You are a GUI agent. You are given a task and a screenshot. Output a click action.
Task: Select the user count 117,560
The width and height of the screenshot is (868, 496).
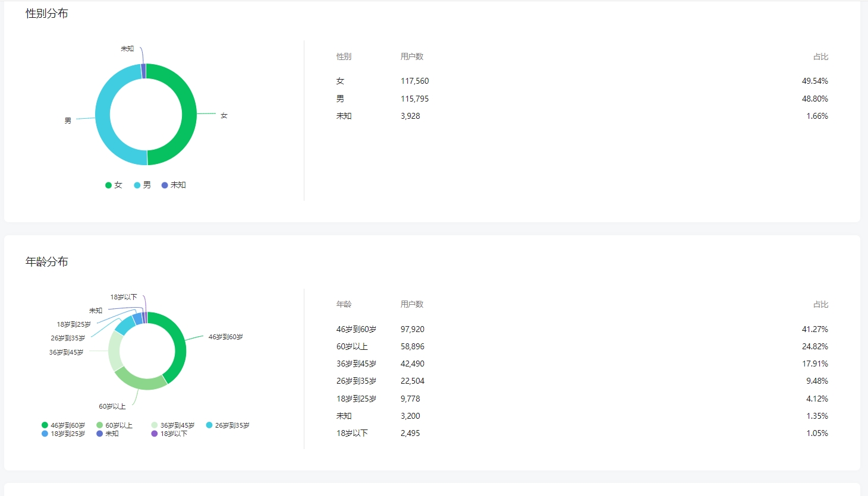tap(414, 81)
